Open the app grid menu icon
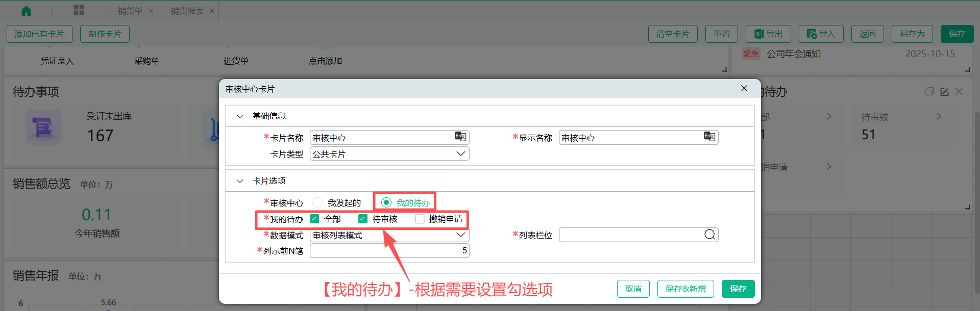Image resolution: width=980 pixels, height=311 pixels. click(x=79, y=10)
